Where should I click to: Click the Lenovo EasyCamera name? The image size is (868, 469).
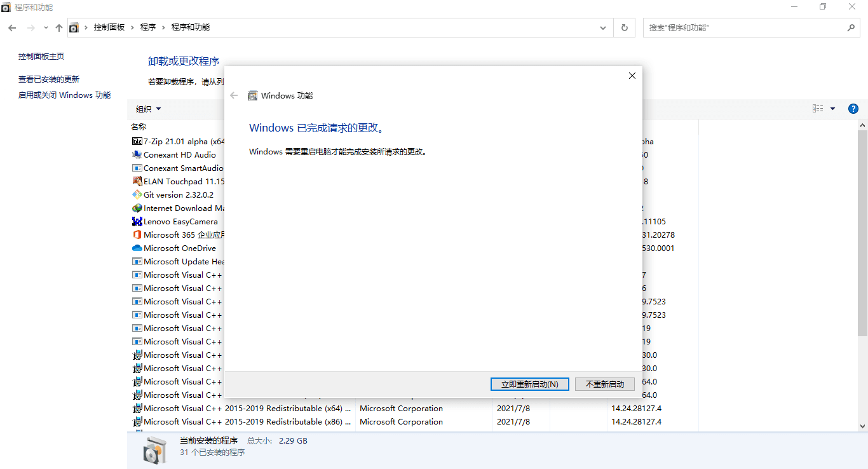click(180, 221)
